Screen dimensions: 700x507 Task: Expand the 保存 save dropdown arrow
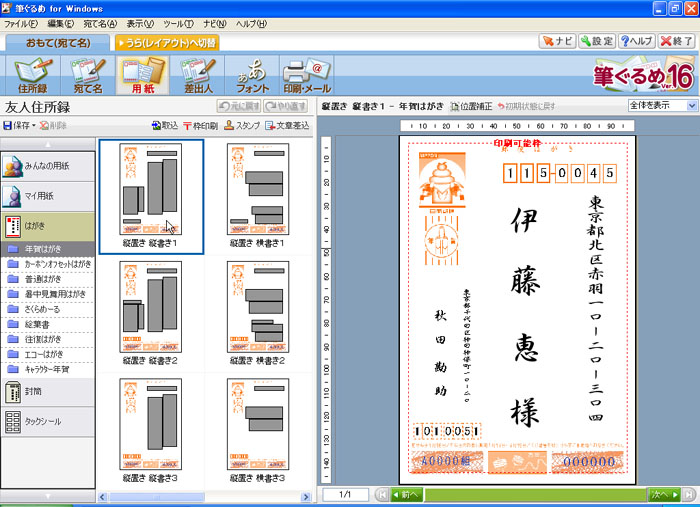click(x=34, y=125)
